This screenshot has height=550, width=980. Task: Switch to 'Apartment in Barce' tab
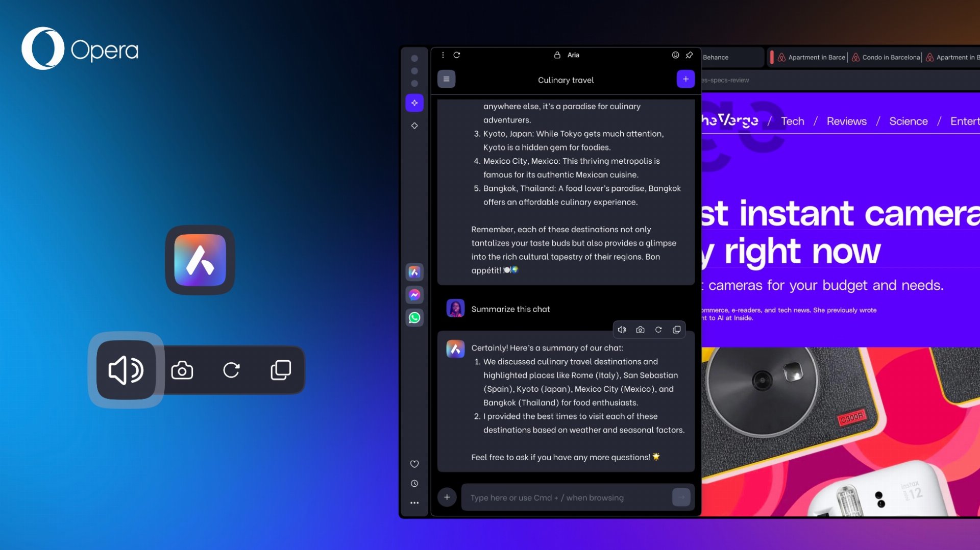[811, 57]
